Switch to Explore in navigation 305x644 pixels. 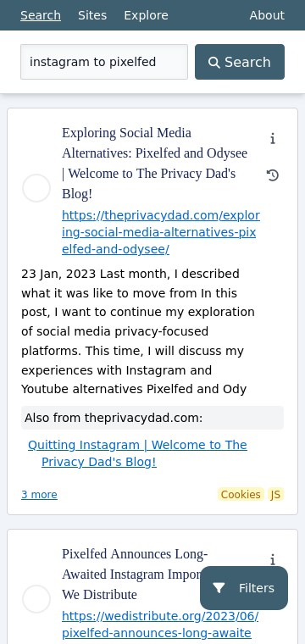coord(146,15)
